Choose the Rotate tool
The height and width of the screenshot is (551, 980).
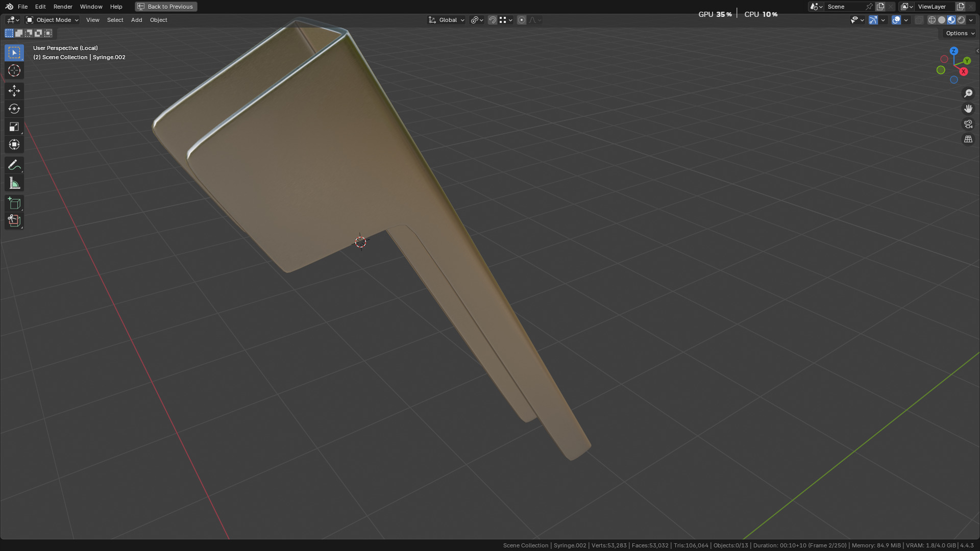coord(14,109)
